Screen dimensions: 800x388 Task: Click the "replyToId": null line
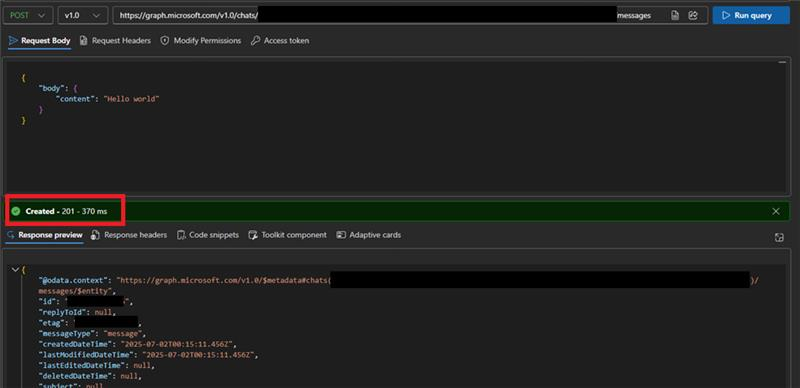78,312
